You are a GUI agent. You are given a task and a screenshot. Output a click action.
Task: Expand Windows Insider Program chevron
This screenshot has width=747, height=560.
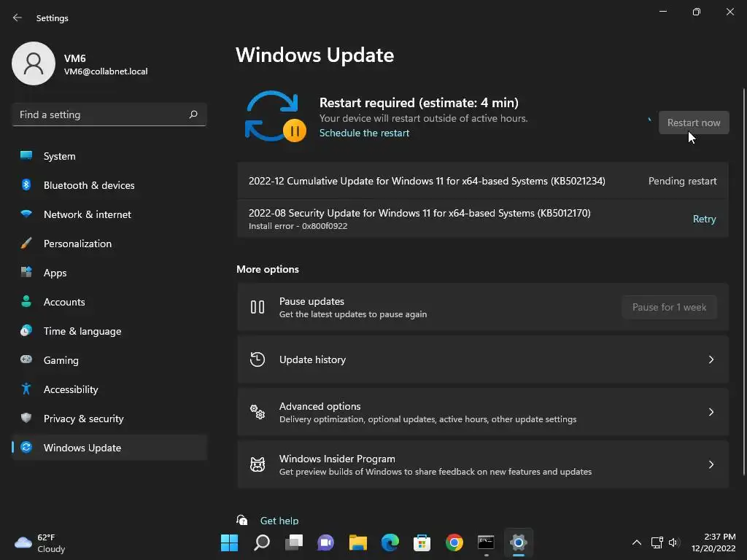pyautogui.click(x=711, y=464)
